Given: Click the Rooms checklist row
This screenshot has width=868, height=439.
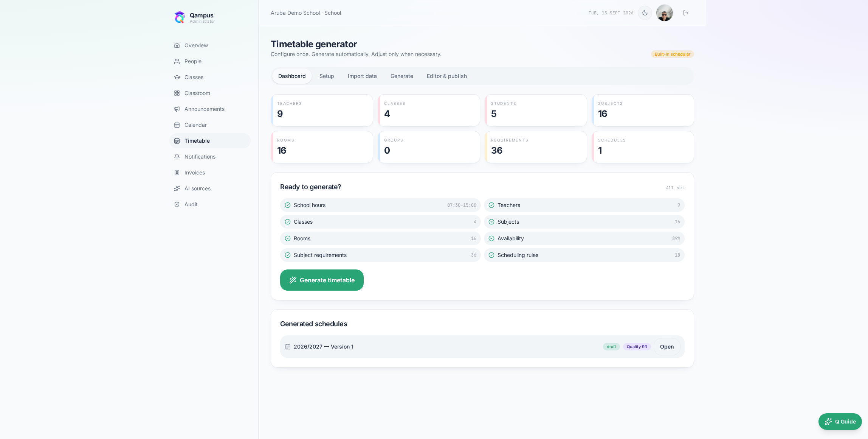Looking at the screenshot, I should coord(380,238).
